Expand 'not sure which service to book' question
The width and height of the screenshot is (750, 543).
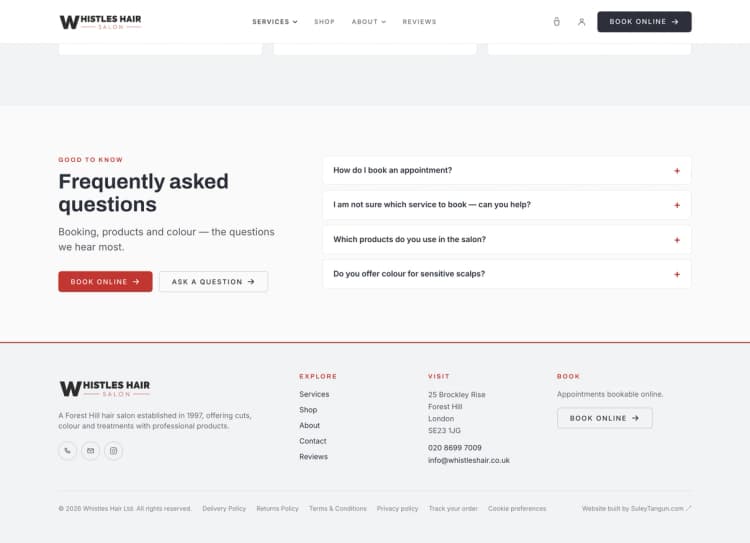tap(507, 205)
